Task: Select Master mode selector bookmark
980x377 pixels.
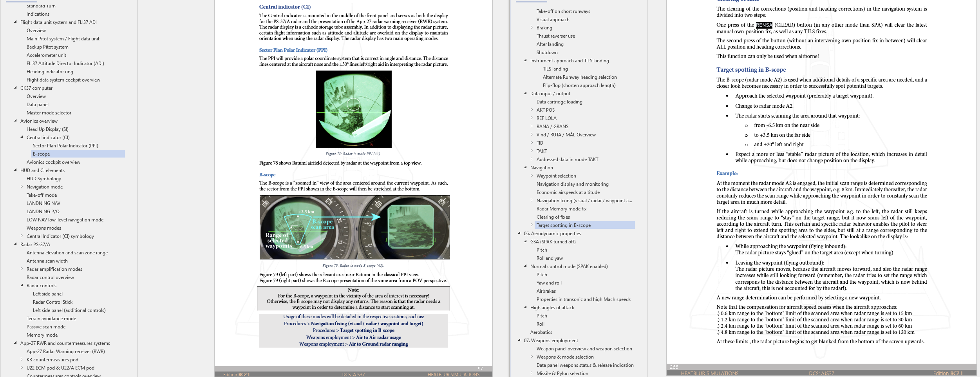Action: click(49, 113)
